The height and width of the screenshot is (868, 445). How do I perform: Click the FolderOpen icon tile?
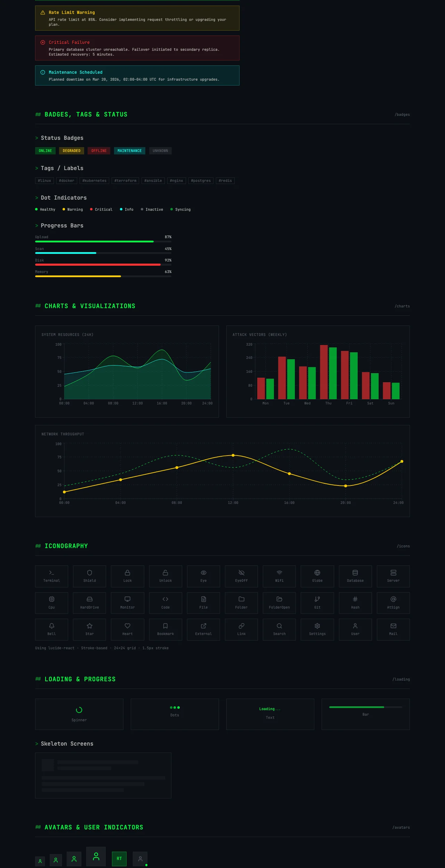[279, 603]
